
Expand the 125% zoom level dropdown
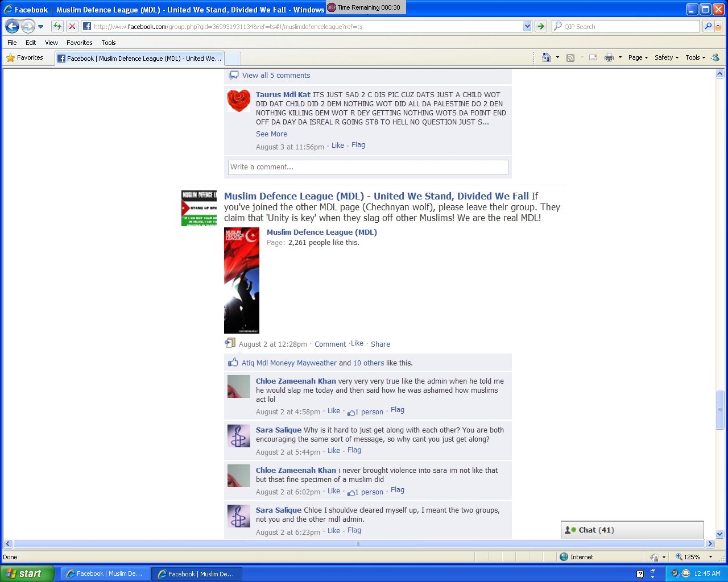click(x=710, y=557)
